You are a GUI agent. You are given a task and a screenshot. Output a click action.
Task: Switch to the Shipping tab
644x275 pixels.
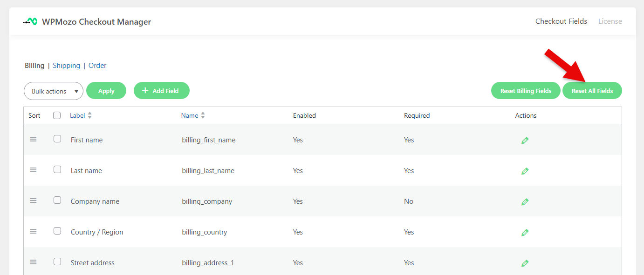(x=66, y=66)
